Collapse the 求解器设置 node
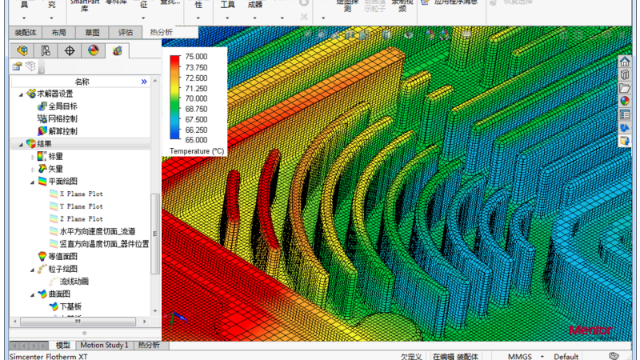 (x=21, y=94)
